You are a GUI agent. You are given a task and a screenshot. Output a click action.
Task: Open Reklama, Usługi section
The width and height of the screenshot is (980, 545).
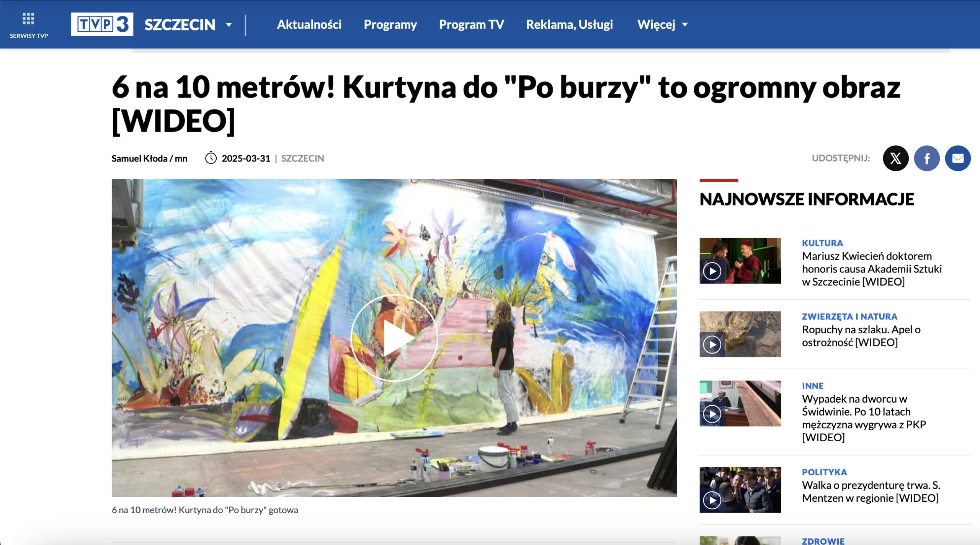click(569, 24)
